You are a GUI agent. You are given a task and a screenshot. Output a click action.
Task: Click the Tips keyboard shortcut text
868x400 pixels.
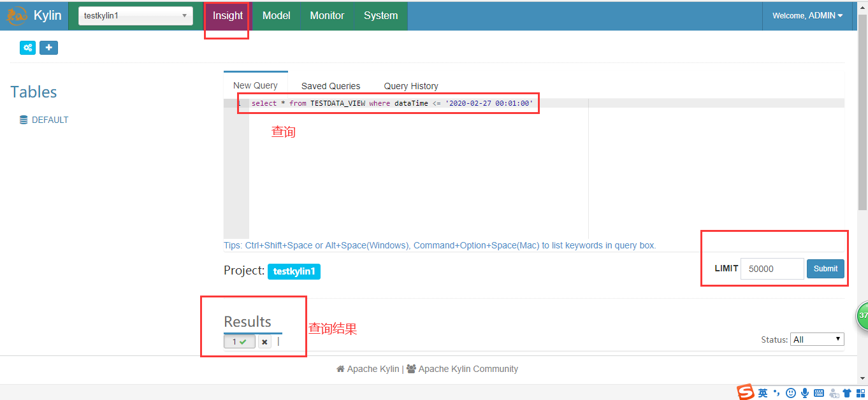click(x=440, y=245)
